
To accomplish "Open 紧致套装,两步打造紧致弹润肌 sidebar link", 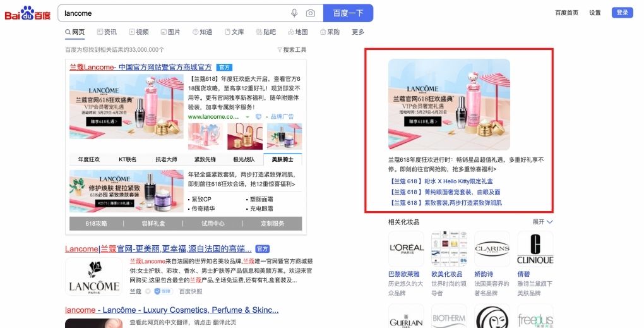I will [446, 202].
